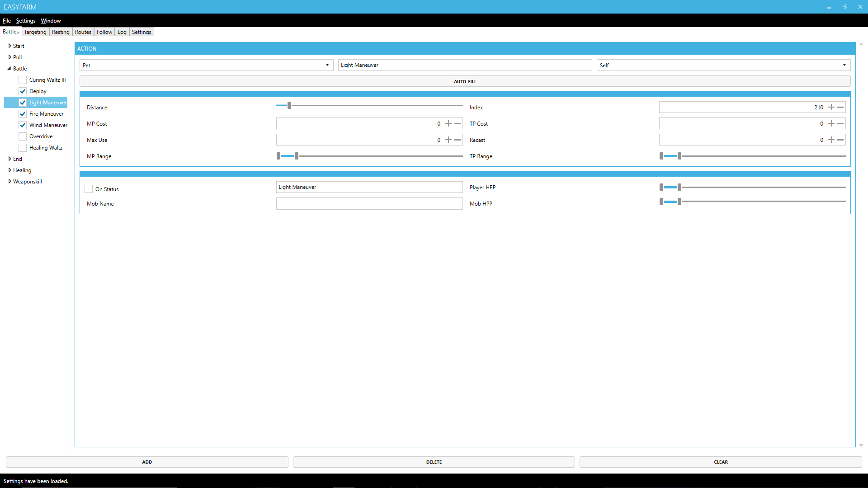Enable the On Status checkbox
This screenshot has height=488, width=868.
(x=89, y=189)
